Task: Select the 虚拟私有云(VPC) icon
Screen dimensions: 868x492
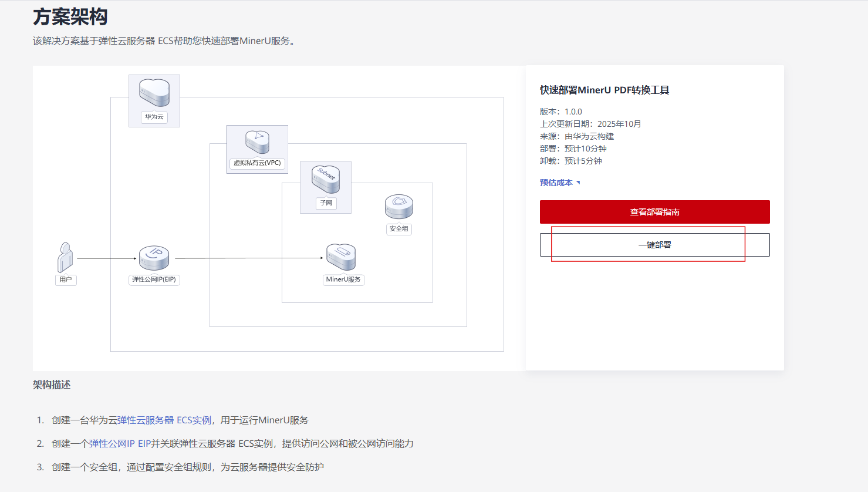Action: [257, 142]
